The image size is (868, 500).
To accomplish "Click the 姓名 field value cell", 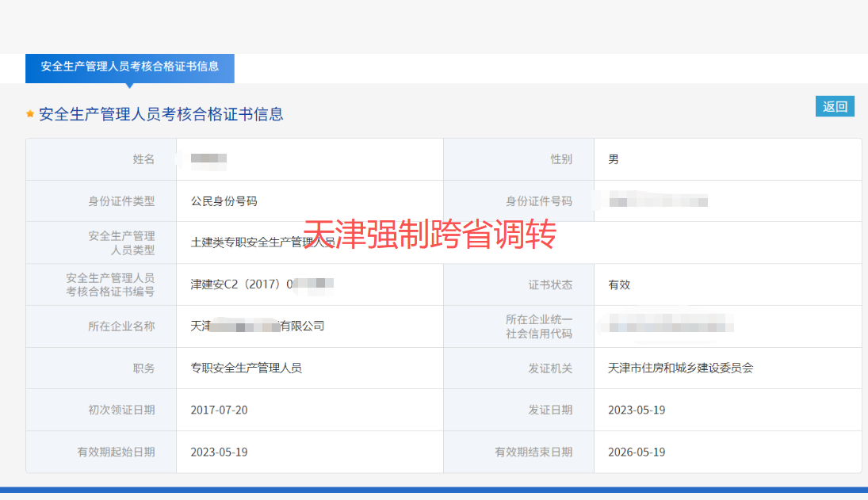I will [x=206, y=158].
